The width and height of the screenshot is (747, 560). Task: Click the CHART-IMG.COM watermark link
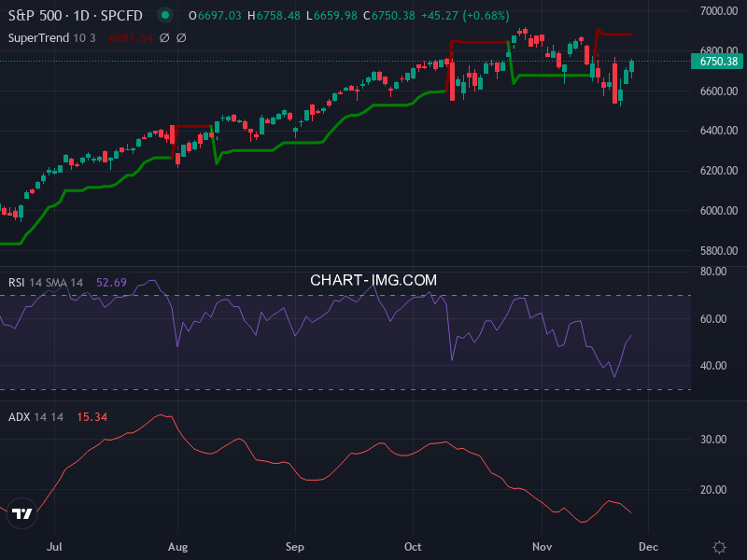coord(374,279)
